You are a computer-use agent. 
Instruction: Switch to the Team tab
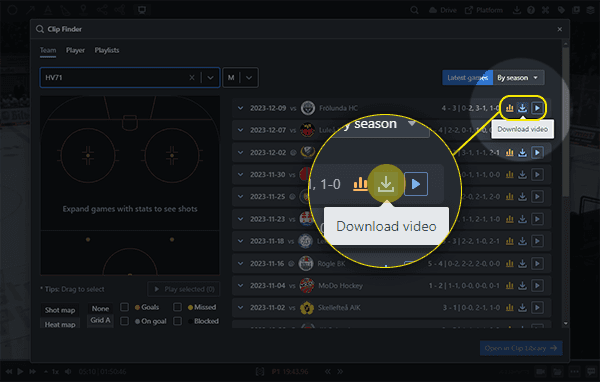pyautogui.click(x=48, y=50)
